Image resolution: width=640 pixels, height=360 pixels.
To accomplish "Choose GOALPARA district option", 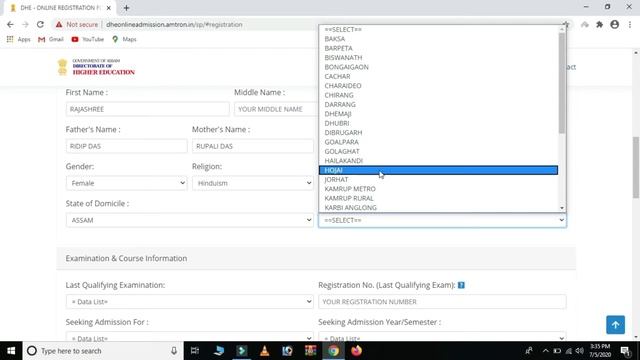I will point(438,142).
